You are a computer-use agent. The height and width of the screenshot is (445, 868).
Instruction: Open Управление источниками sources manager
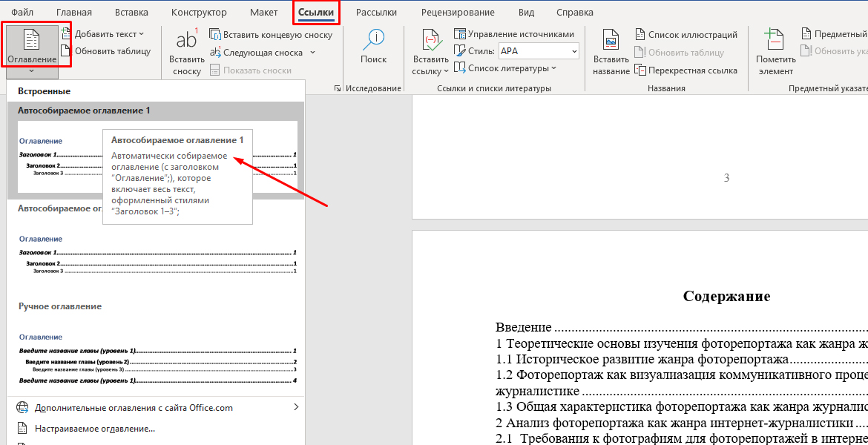click(513, 34)
